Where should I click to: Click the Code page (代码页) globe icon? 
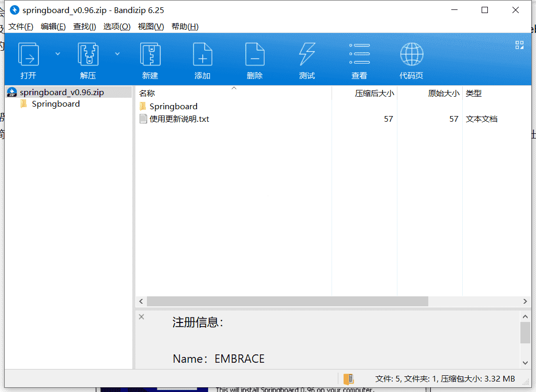(412, 54)
